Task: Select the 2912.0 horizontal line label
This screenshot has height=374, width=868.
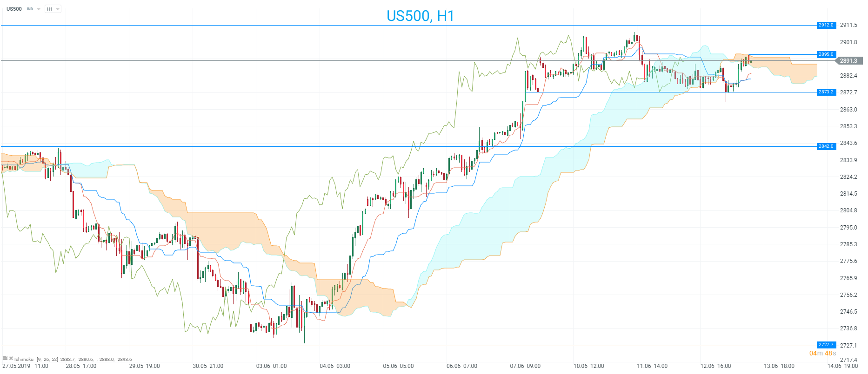Action: click(826, 25)
